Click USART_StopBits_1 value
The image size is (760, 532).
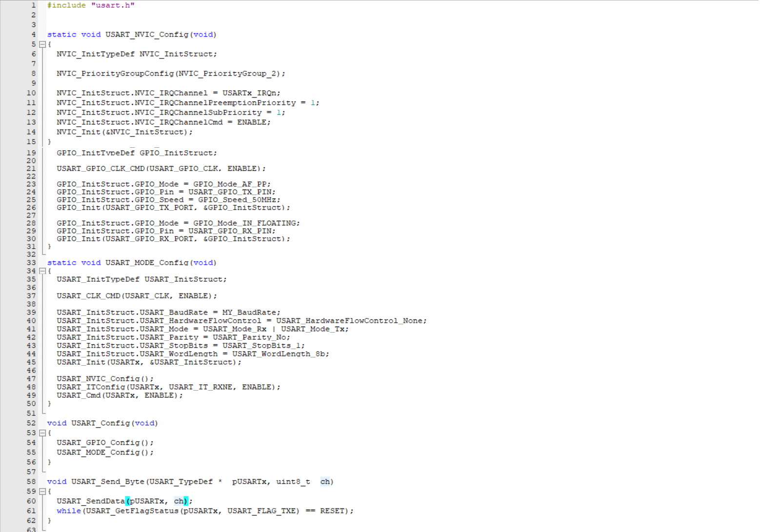click(261, 346)
